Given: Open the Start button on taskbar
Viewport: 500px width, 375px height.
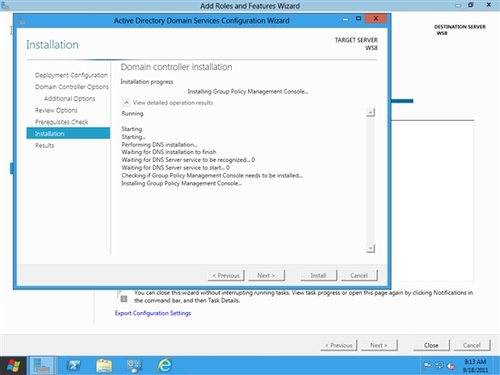Looking at the screenshot, I should click(13, 366).
